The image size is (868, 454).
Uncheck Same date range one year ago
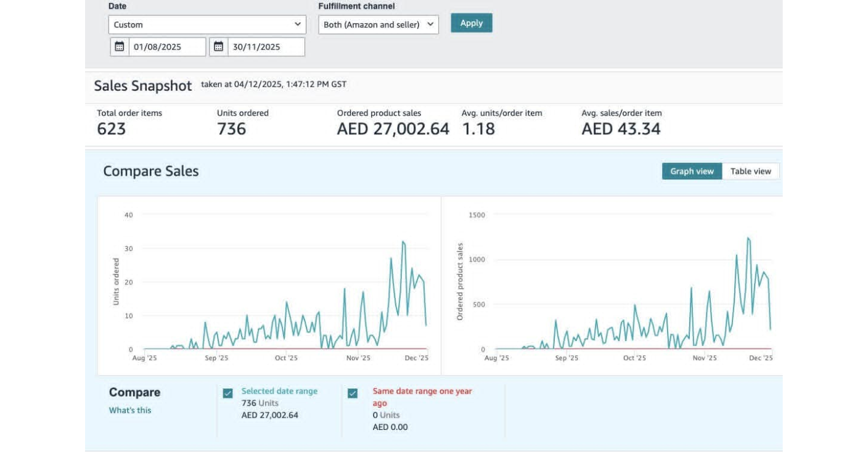tap(353, 394)
